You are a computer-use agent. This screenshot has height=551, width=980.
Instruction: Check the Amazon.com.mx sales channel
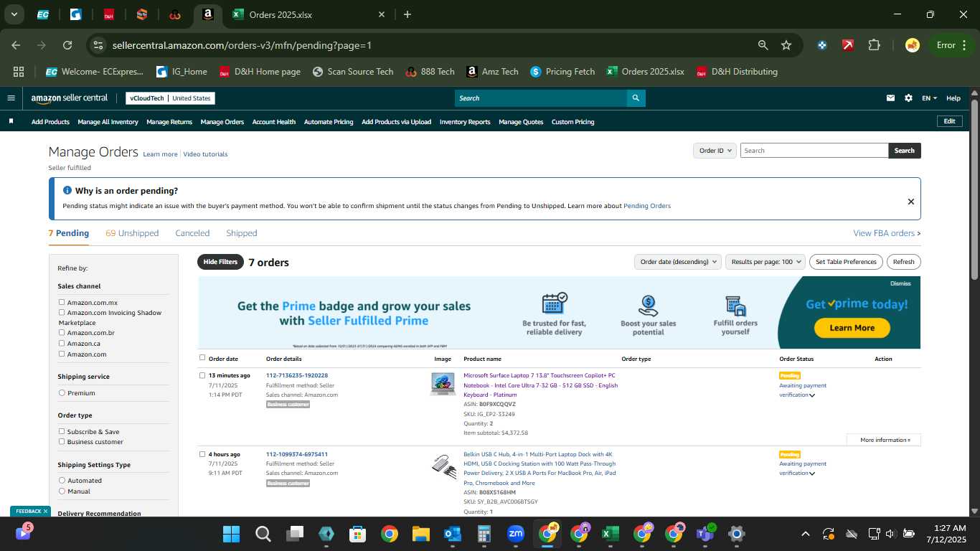click(x=62, y=303)
